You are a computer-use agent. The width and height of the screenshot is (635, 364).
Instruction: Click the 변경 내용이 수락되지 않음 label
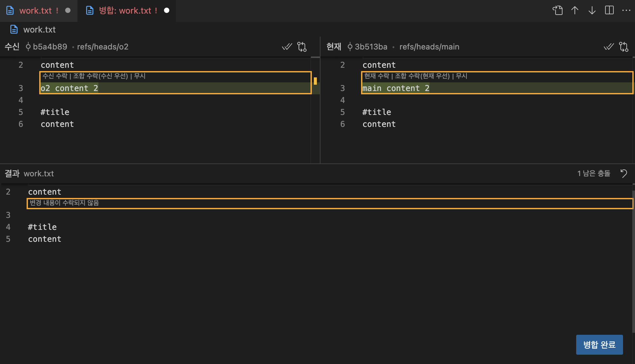click(x=64, y=203)
